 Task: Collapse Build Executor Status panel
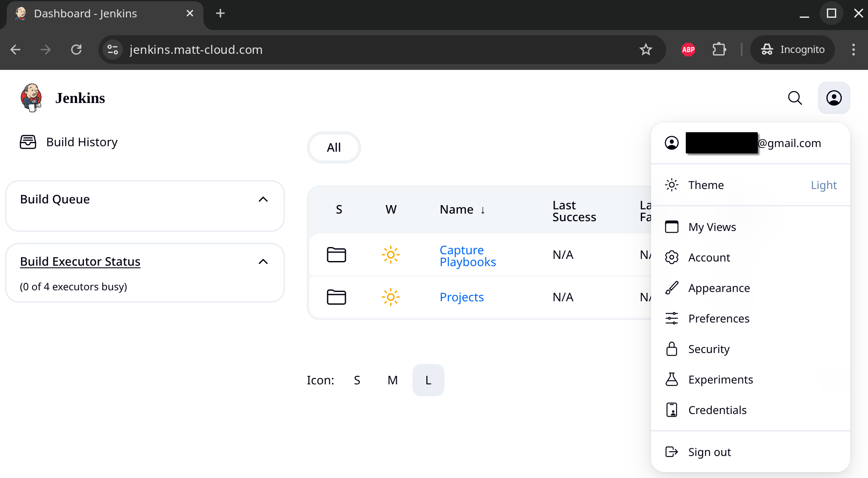(x=263, y=261)
